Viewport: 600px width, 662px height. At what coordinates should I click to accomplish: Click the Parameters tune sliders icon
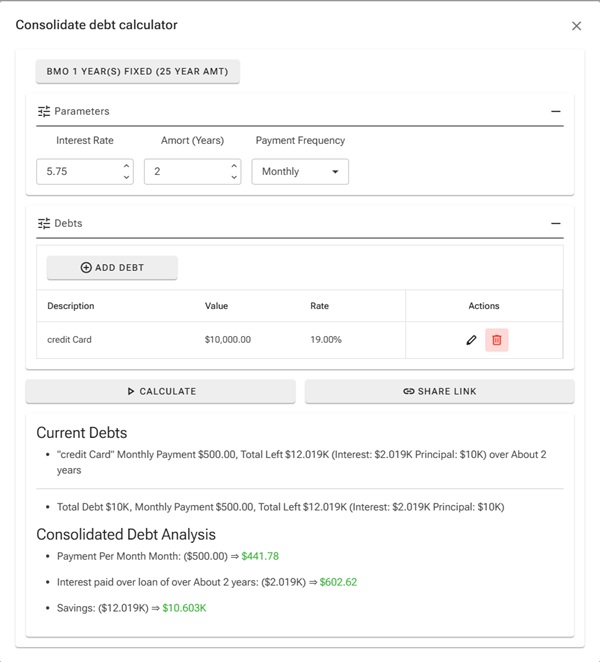click(44, 111)
